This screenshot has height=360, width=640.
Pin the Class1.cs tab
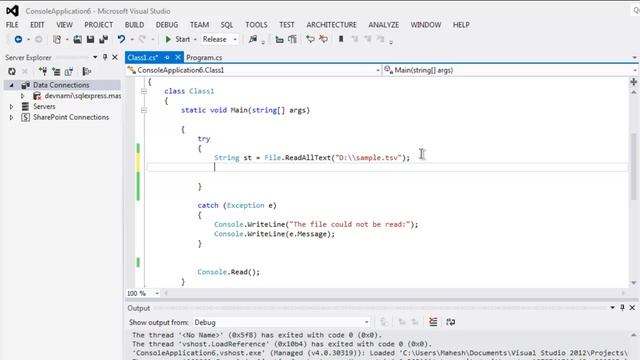167,58
